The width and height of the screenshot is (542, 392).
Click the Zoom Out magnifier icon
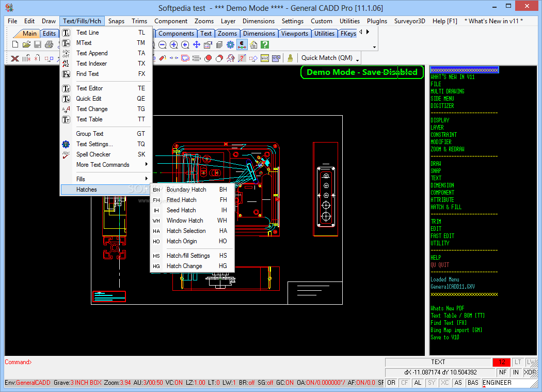click(x=163, y=44)
